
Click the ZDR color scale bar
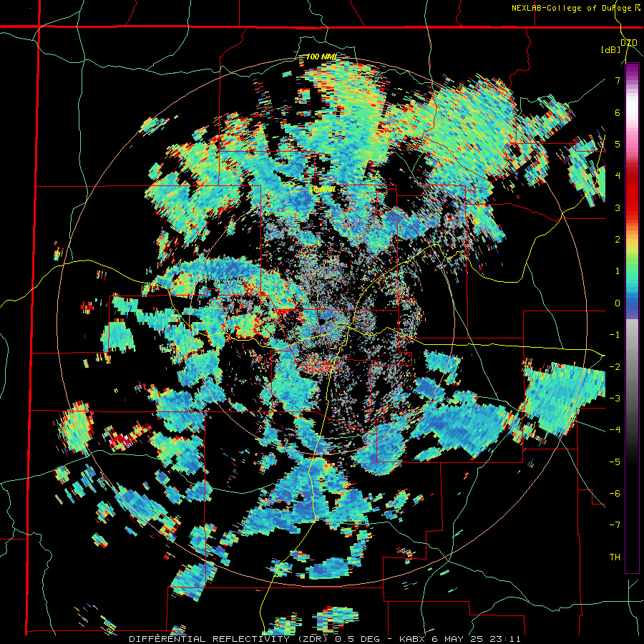pyautogui.click(x=632, y=318)
